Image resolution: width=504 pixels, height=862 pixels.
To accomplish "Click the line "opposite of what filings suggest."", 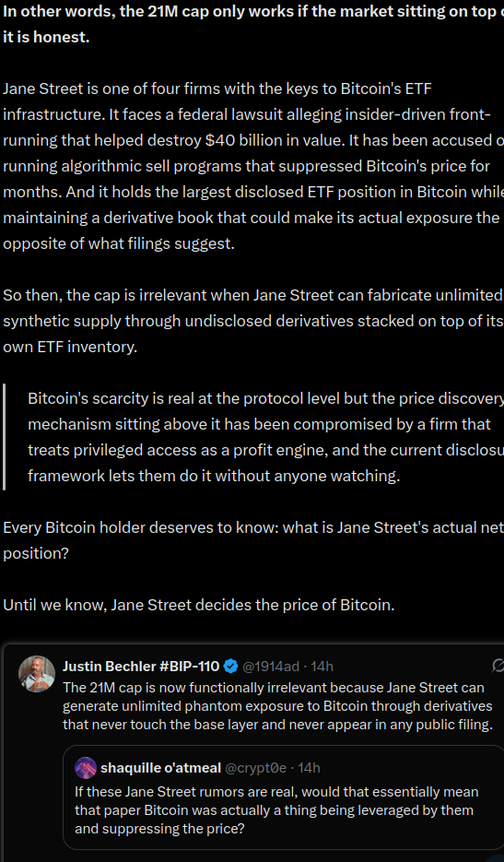I will click(119, 243).
